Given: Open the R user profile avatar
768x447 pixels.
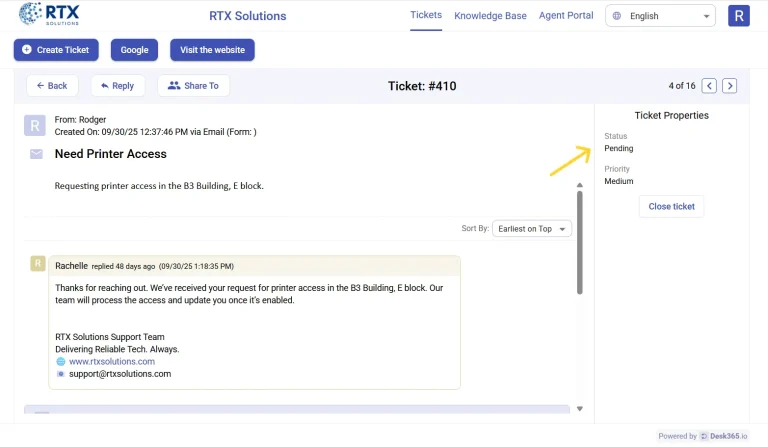Looking at the screenshot, I should (x=739, y=16).
